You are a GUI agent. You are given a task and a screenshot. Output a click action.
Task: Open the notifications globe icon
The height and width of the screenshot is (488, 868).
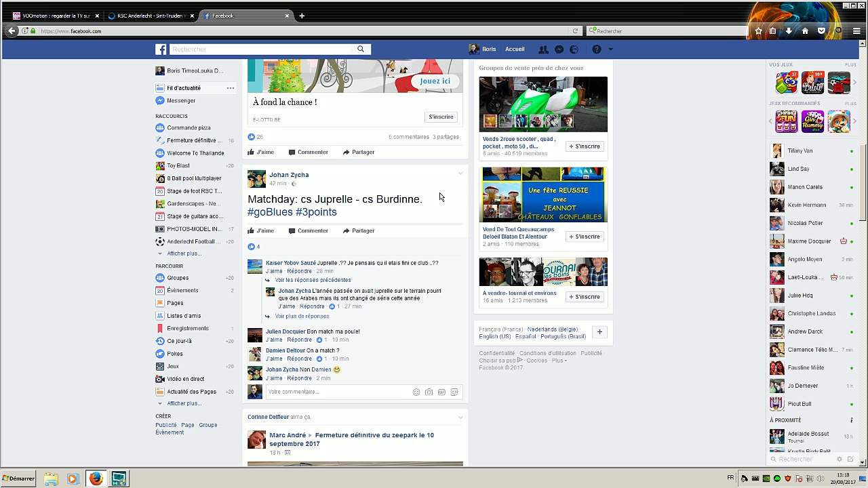pyautogui.click(x=574, y=49)
